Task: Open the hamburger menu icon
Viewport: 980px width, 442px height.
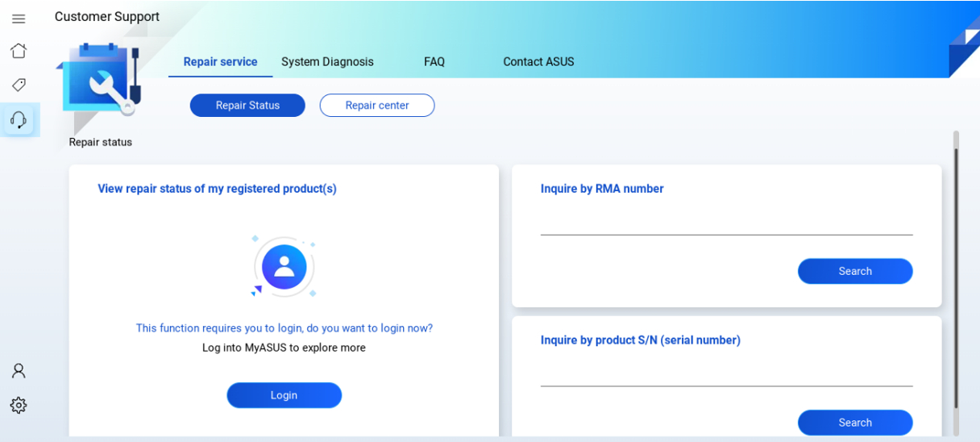Action: point(19,19)
